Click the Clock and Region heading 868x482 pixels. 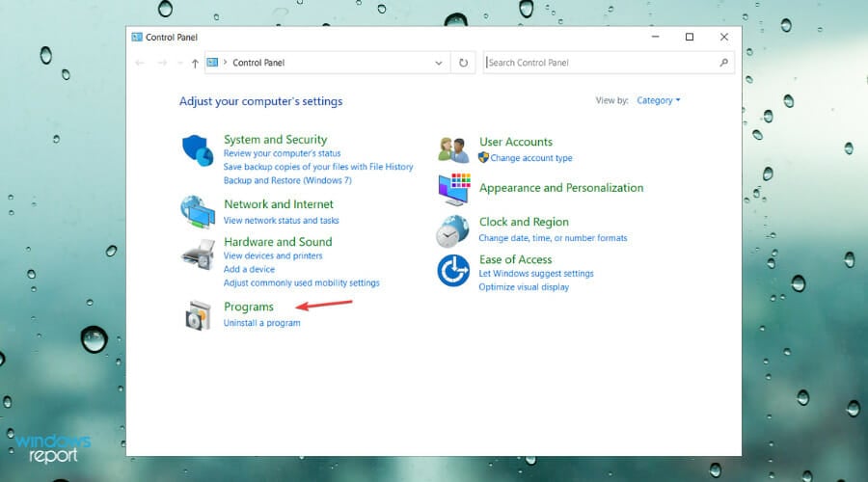(524, 222)
